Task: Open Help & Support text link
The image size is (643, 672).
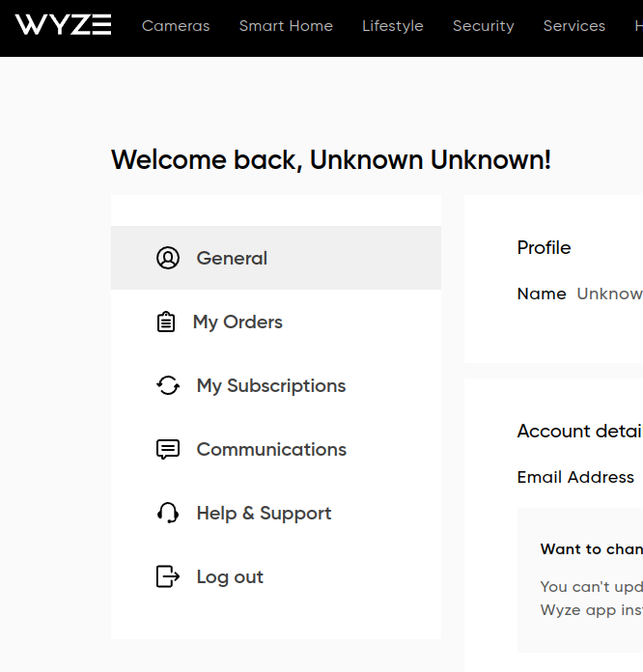Action: pyautogui.click(x=264, y=513)
